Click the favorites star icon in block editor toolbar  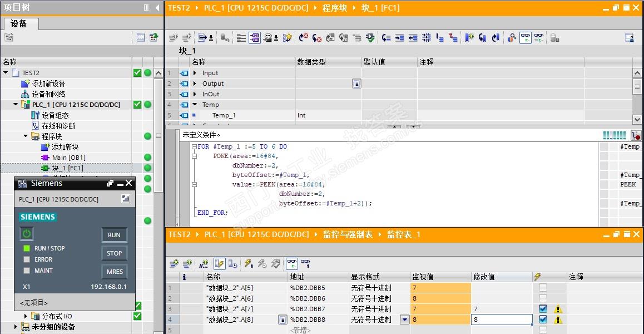(288, 38)
